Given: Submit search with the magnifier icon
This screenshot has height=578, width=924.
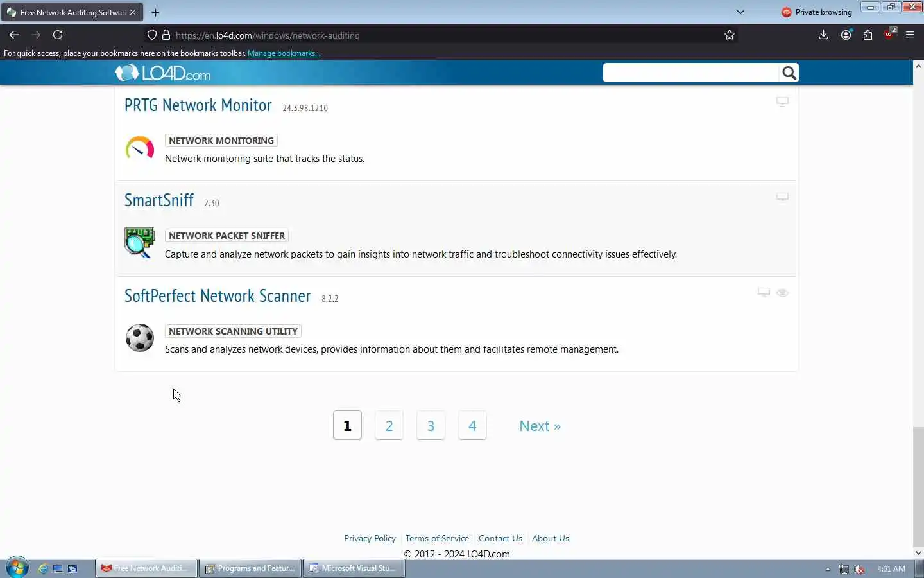Looking at the screenshot, I should (x=789, y=73).
